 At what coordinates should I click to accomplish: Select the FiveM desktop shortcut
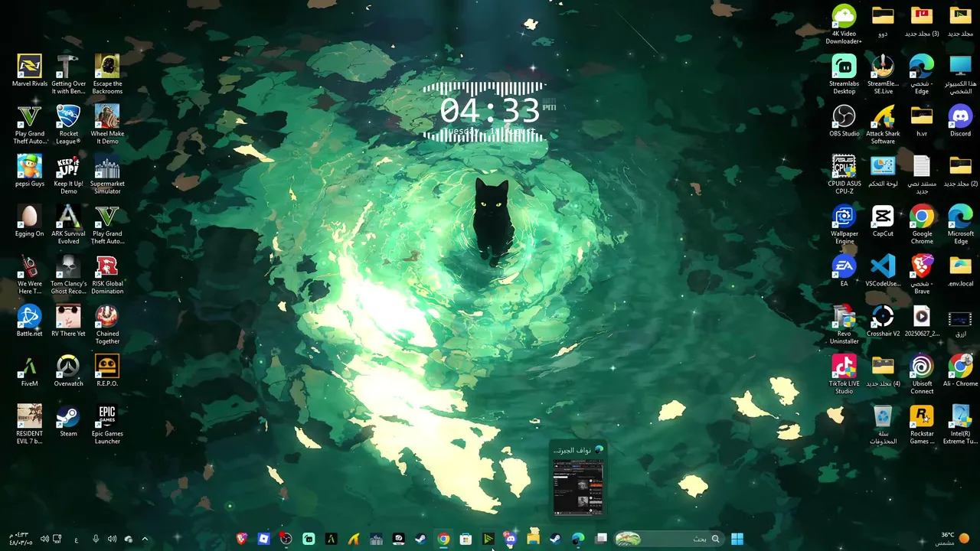tap(30, 371)
